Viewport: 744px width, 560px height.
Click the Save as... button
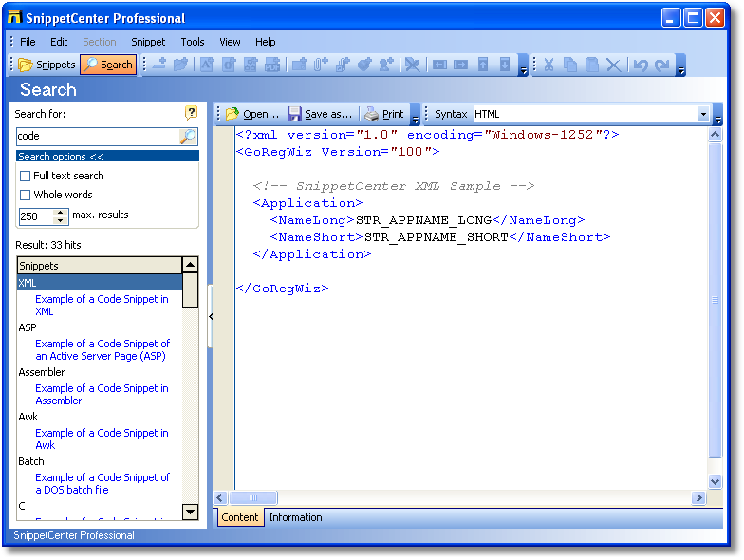tap(321, 114)
